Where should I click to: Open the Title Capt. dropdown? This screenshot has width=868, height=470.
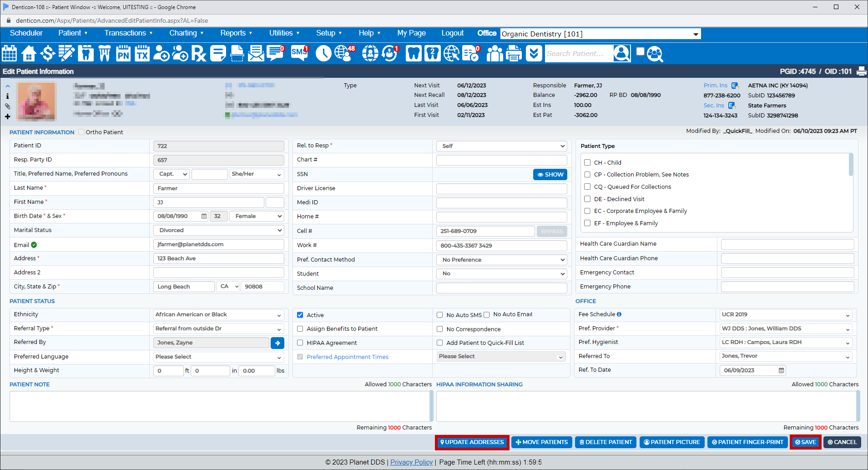pos(172,174)
